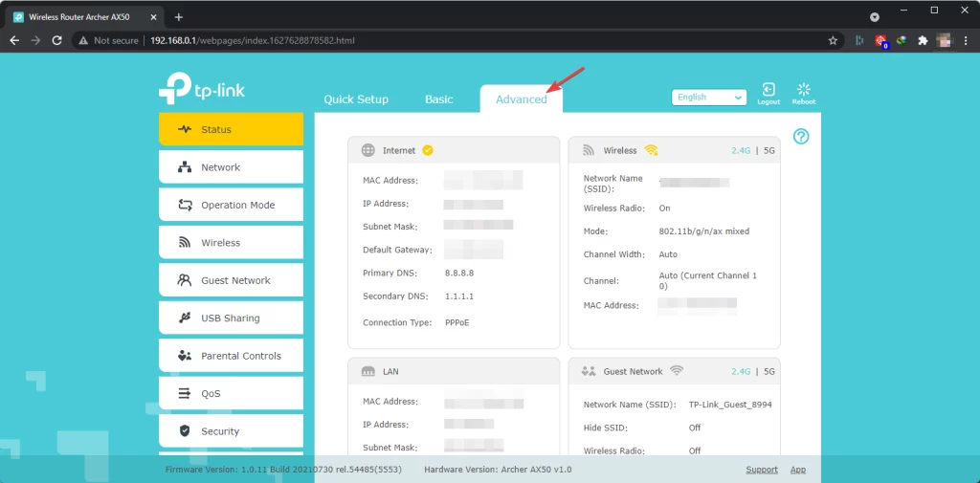980x483 pixels.
Task: Open the USB Sharing menu item
Action: point(231,318)
